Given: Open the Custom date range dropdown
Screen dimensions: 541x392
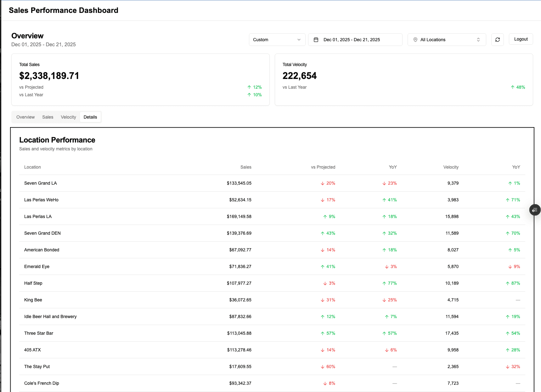Looking at the screenshot, I should click(x=277, y=39).
